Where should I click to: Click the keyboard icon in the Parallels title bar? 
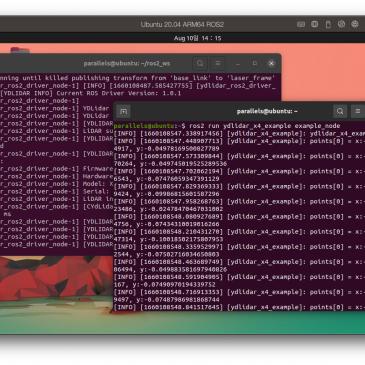tap(301, 24)
